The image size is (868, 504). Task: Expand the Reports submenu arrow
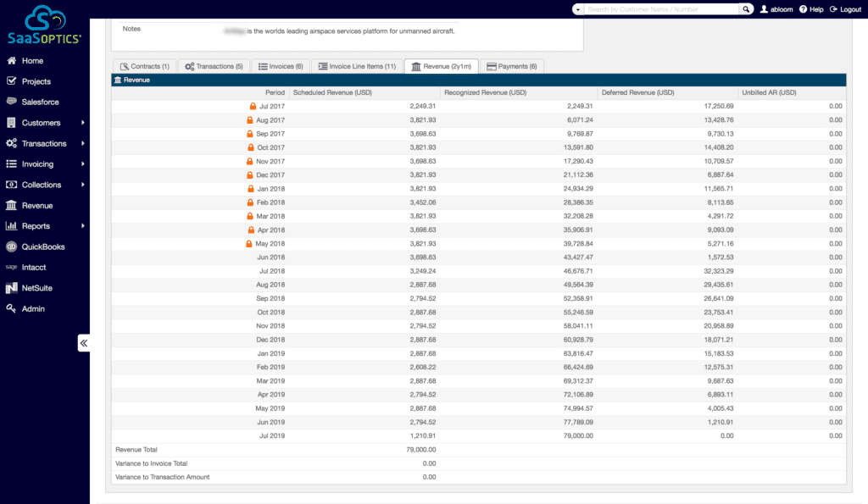[x=82, y=225]
